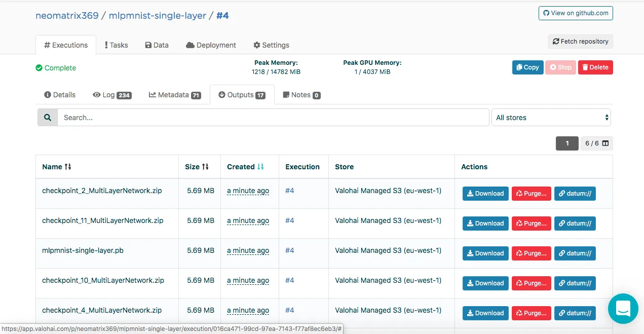
Task: Open execution #4 link for checkpoint_4 row
Action: [x=290, y=311]
